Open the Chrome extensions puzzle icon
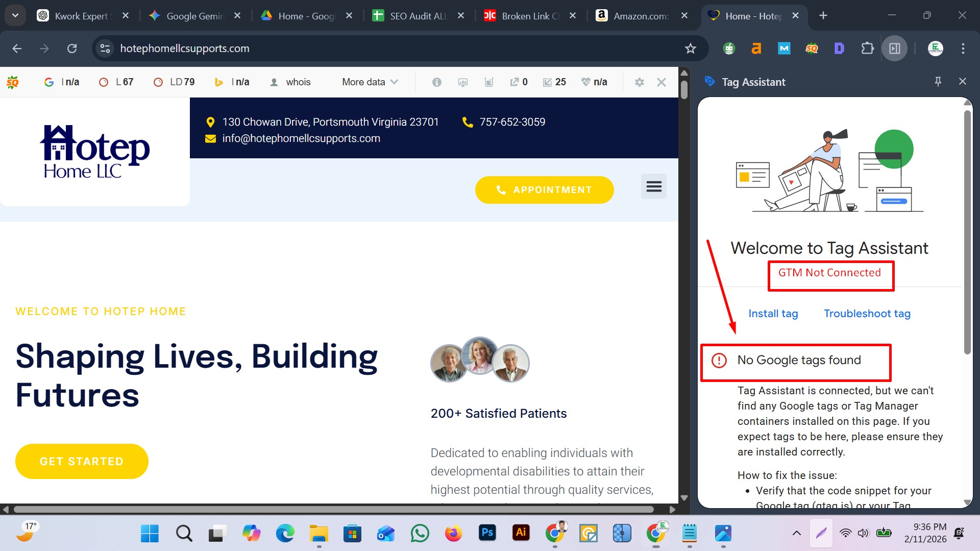 (867, 49)
